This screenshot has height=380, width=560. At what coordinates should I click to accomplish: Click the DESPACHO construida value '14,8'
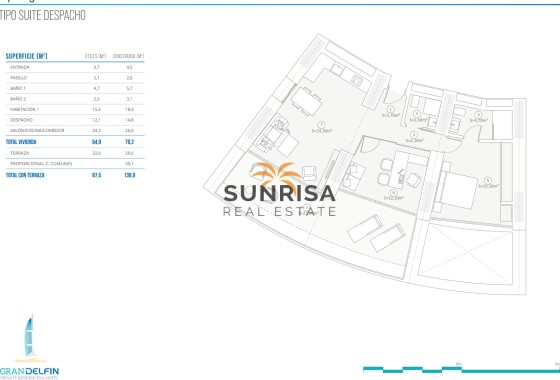(x=129, y=120)
